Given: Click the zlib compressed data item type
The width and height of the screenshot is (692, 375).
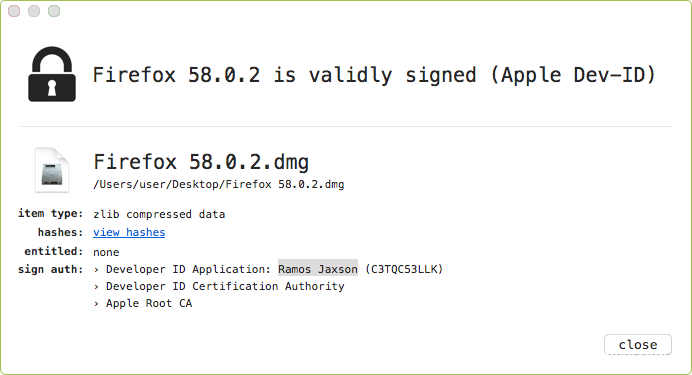Looking at the screenshot, I should 159,214.
